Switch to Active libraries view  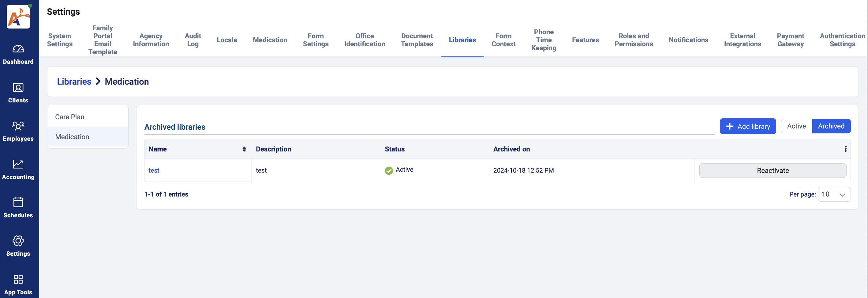pyautogui.click(x=796, y=126)
